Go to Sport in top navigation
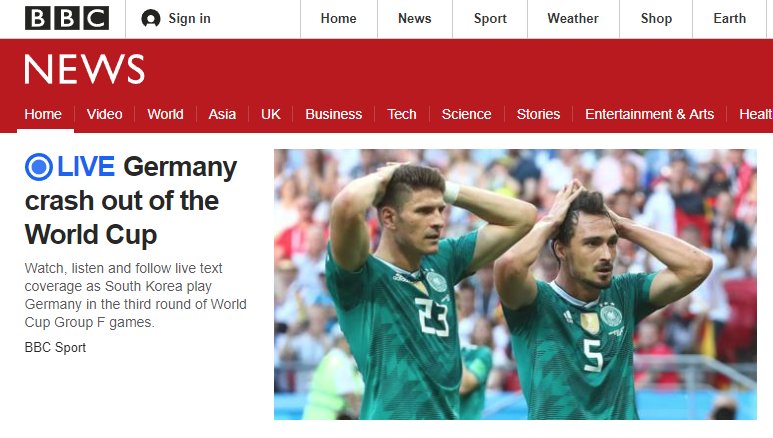The width and height of the screenshot is (773, 438). coord(490,19)
